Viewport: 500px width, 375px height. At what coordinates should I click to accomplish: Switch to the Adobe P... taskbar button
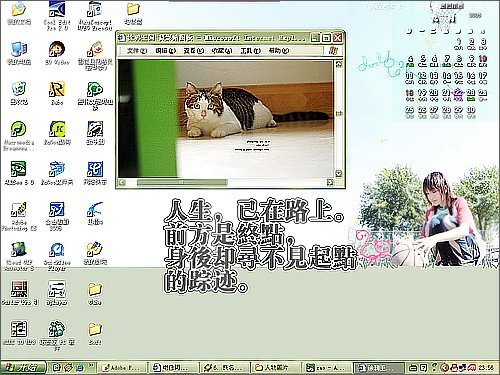122,368
